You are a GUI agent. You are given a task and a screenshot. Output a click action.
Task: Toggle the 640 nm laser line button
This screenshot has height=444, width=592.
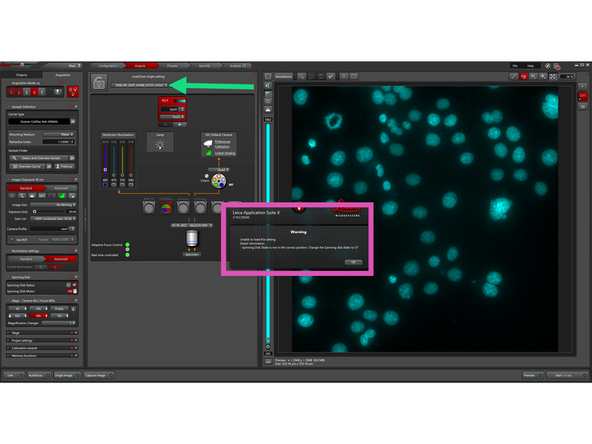[131, 185]
